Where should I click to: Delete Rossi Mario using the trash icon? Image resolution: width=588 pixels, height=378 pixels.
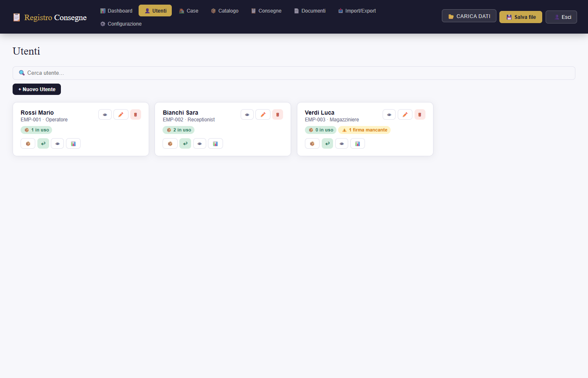(x=136, y=115)
